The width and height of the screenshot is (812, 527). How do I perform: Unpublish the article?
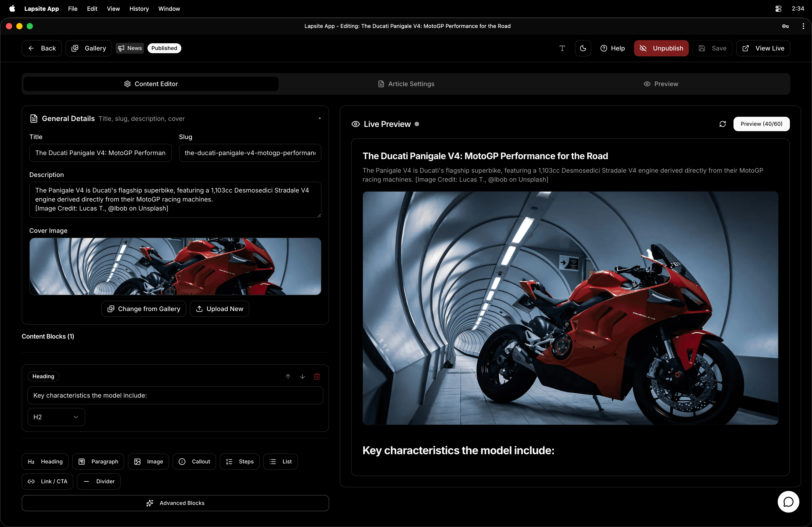(661, 48)
